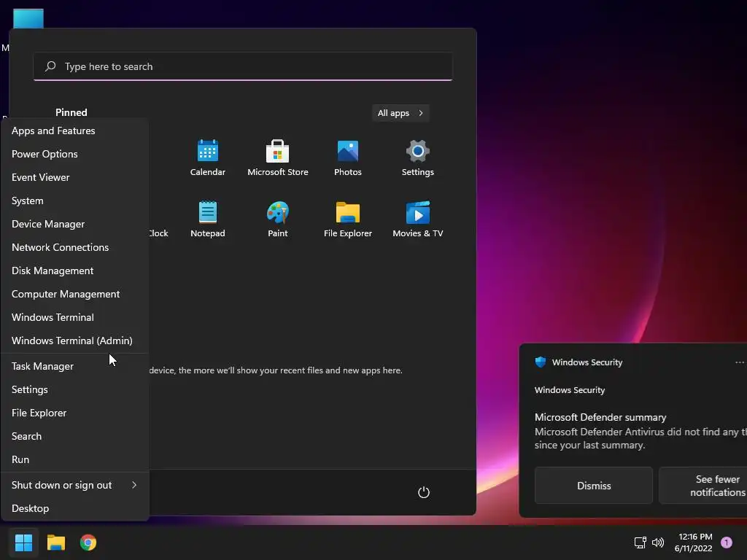This screenshot has width=747, height=560.
Task: Click the search magnifier icon
Action: (x=50, y=66)
